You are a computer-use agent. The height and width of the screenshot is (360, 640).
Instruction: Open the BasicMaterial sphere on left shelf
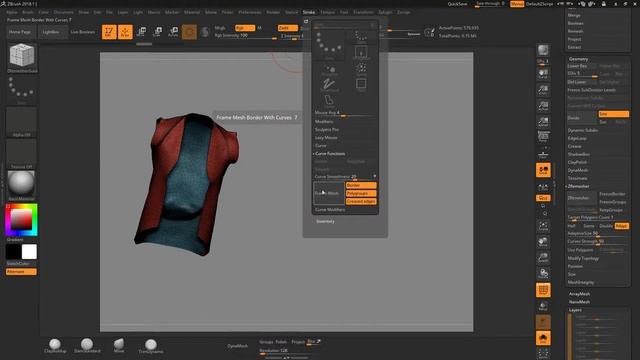(x=22, y=184)
